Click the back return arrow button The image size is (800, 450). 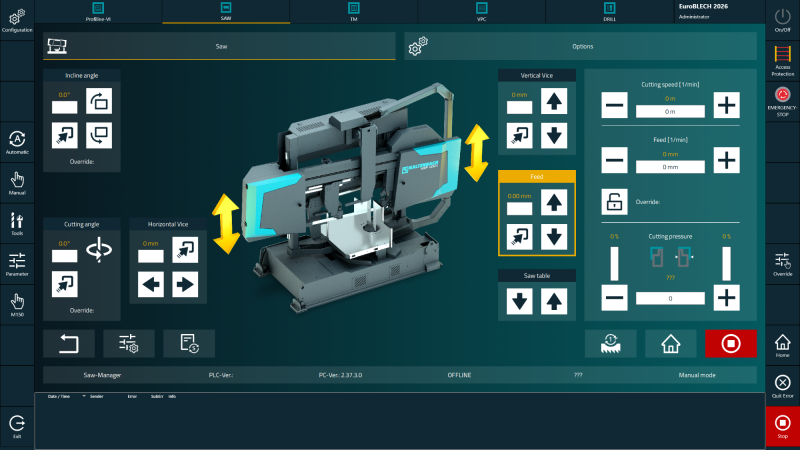click(x=69, y=343)
